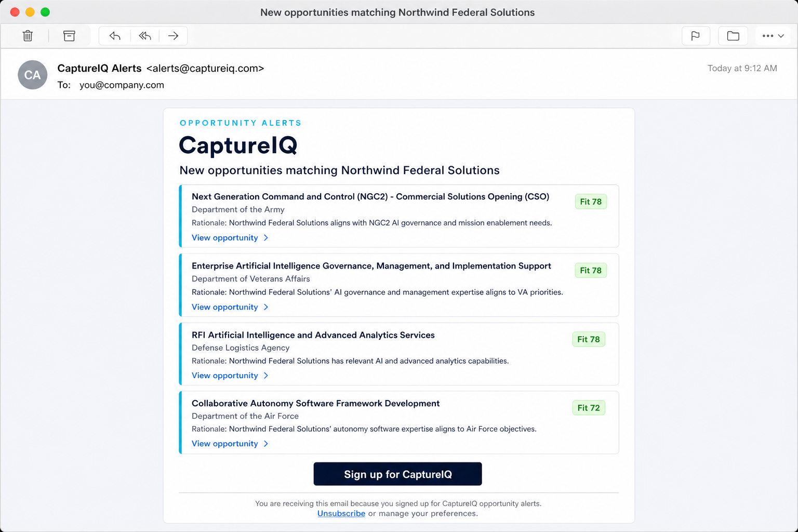The height and width of the screenshot is (532, 798).
Task: Click 'Defense Logistics Agency' text
Action: click(241, 348)
